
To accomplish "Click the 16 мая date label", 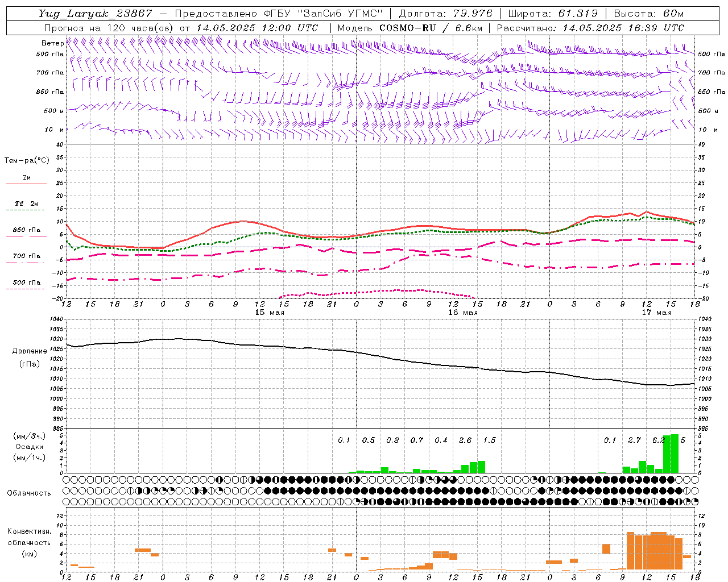I will [463, 313].
